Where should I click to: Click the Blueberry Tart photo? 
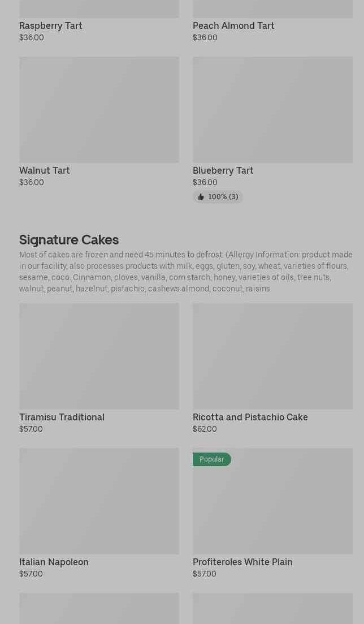pos(272,110)
